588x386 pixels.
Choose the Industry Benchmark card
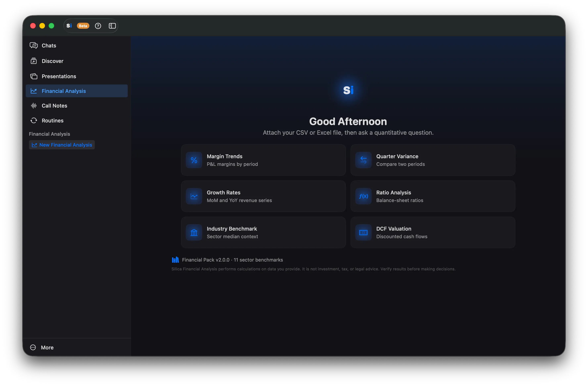coord(263,232)
